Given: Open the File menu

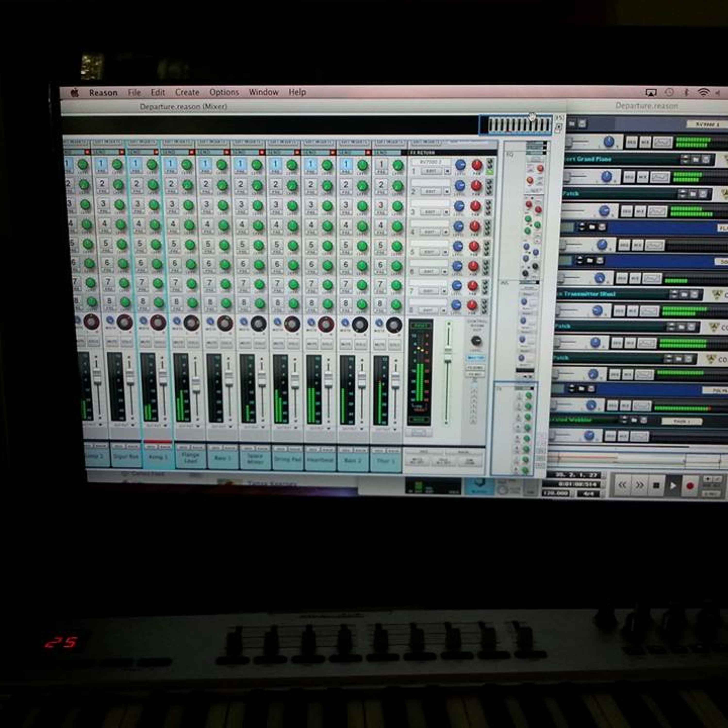Looking at the screenshot, I should tap(134, 93).
